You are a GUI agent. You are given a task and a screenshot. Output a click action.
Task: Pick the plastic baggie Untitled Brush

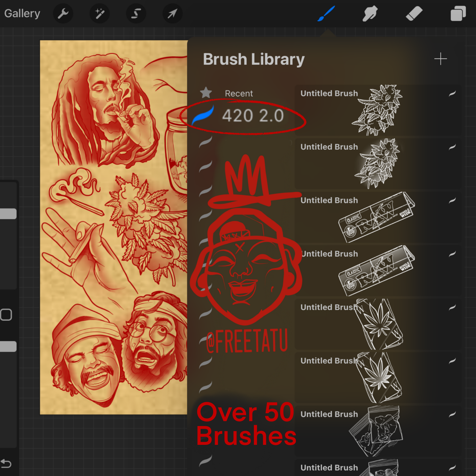tap(377, 431)
